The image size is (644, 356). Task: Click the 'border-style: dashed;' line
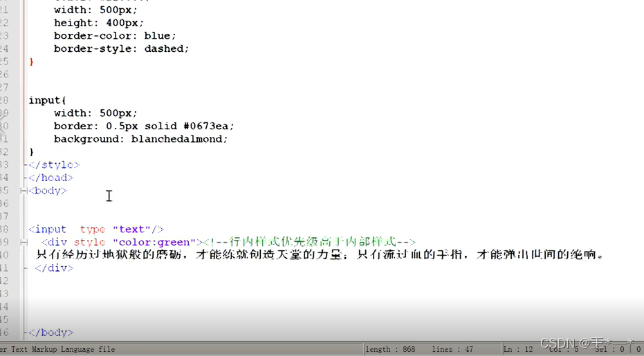(x=121, y=48)
